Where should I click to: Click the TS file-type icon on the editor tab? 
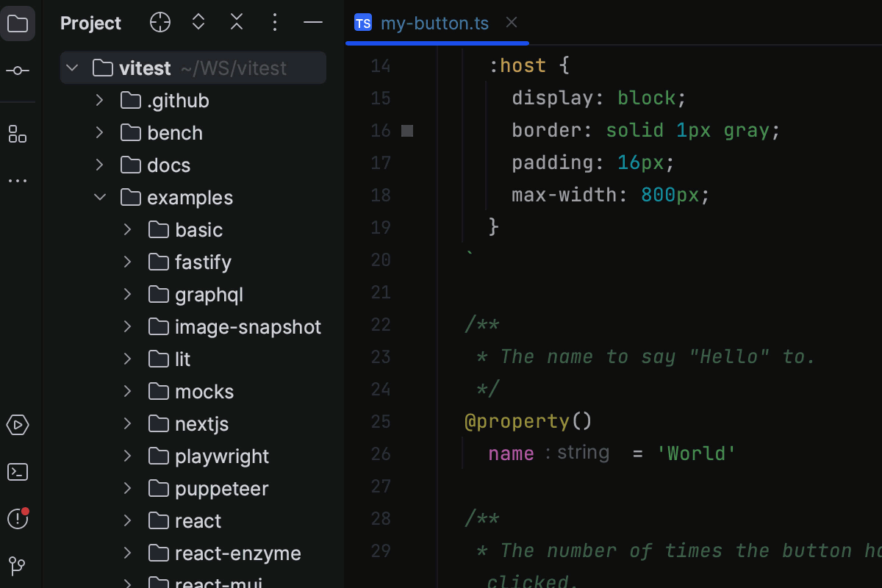coord(363,23)
